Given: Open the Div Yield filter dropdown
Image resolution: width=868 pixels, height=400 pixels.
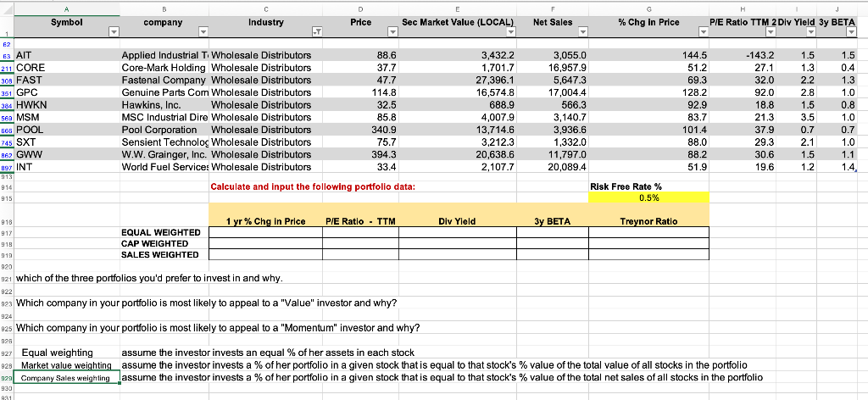Looking at the screenshot, I should pos(810,33).
